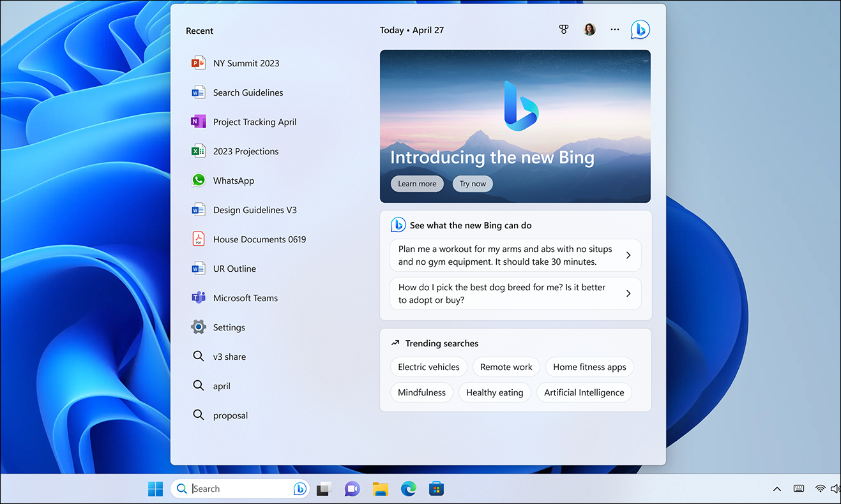
Task: Click the Learn more button on Bing banner
Action: 417,184
